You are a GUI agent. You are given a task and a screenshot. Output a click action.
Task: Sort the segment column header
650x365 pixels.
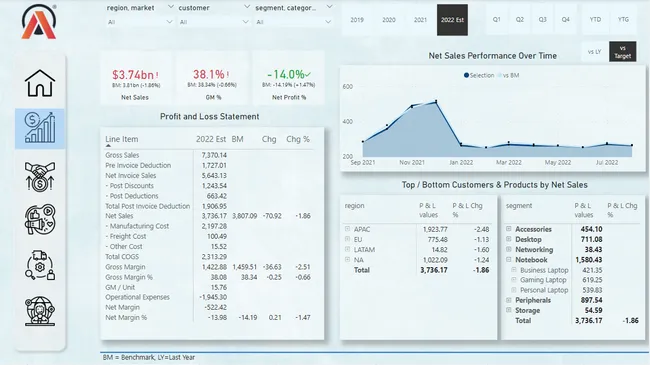point(519,206)
